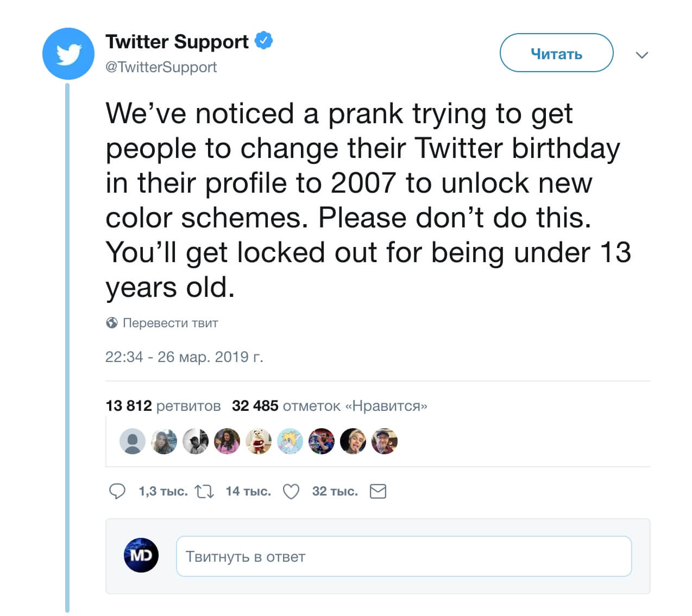Click the blue verified badge
Image resolution: width=692 pixels, height=616 pixels.
pos(264,41)
